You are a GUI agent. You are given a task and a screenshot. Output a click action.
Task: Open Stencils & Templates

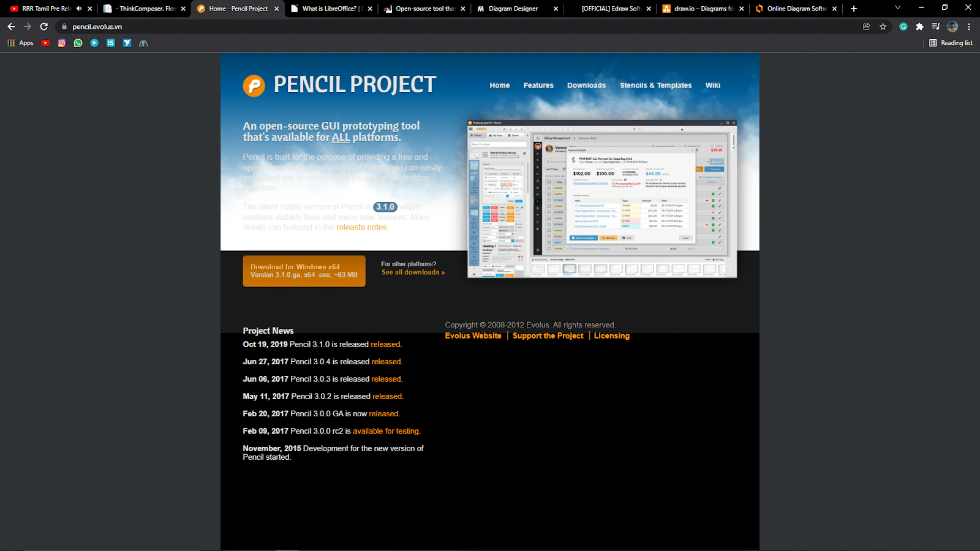coord(655,86)
